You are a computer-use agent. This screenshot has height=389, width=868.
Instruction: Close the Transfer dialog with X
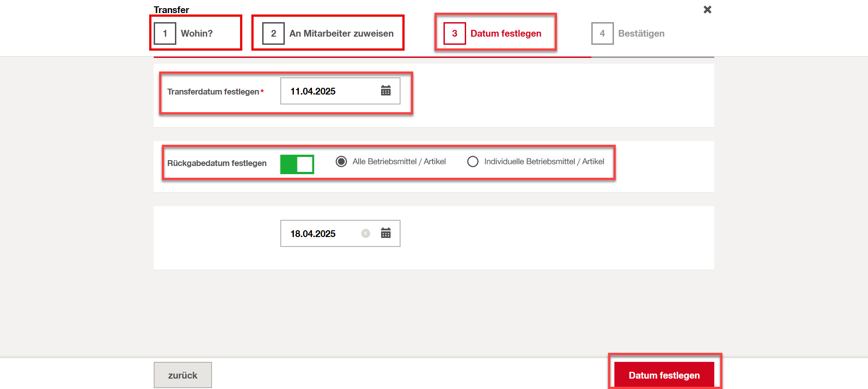coord(708,9)
